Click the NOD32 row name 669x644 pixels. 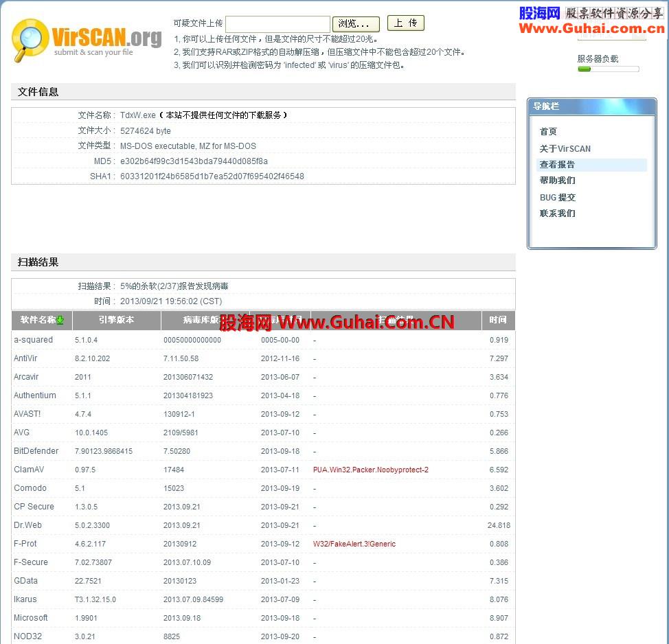(27, 636)
